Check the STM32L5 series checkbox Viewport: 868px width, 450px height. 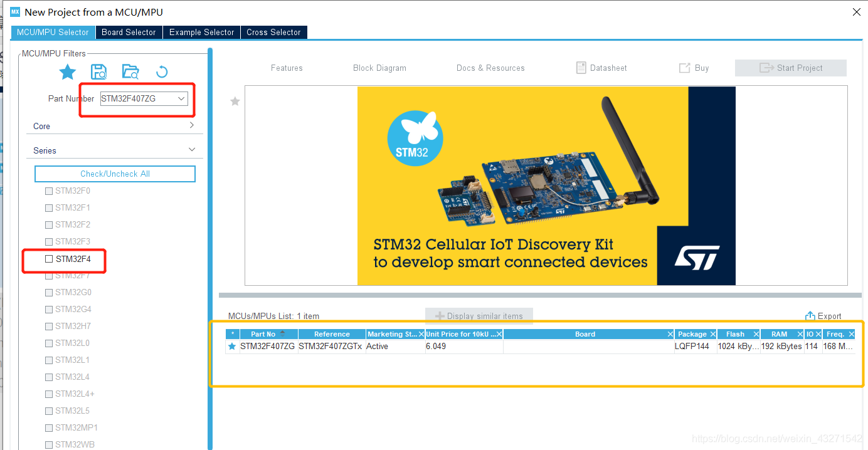click(49, 411)
